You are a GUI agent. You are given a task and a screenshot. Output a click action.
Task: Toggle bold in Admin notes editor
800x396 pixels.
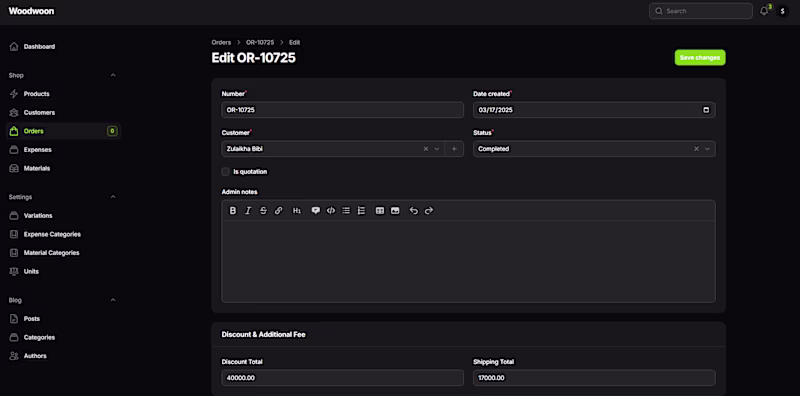(233, 211)
